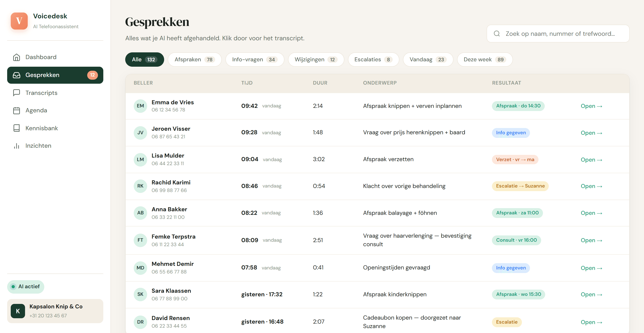Screen dimensions: 644x333
Task: Click the TIJD column header
Action: pos(247,83)
